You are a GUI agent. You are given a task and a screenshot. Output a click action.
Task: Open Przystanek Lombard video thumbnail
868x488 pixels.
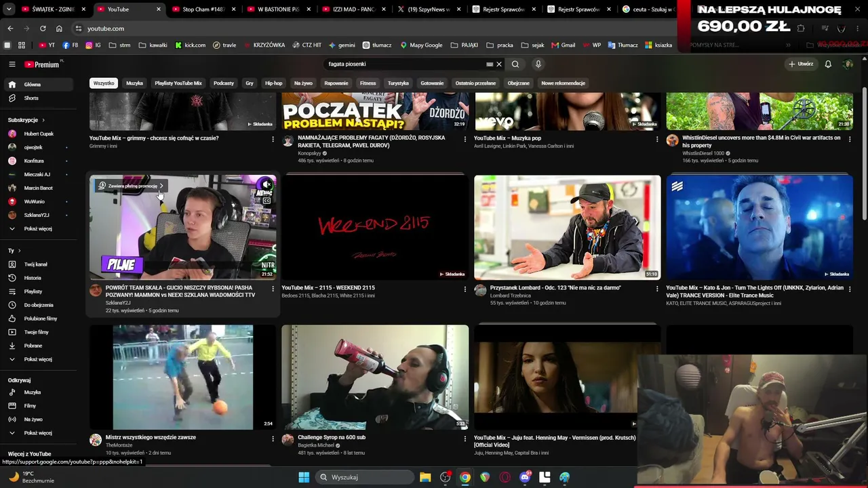coord(567,227)
